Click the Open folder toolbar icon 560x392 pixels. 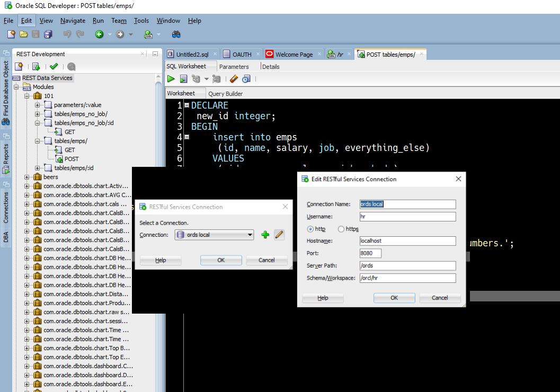tap(23, 34)
